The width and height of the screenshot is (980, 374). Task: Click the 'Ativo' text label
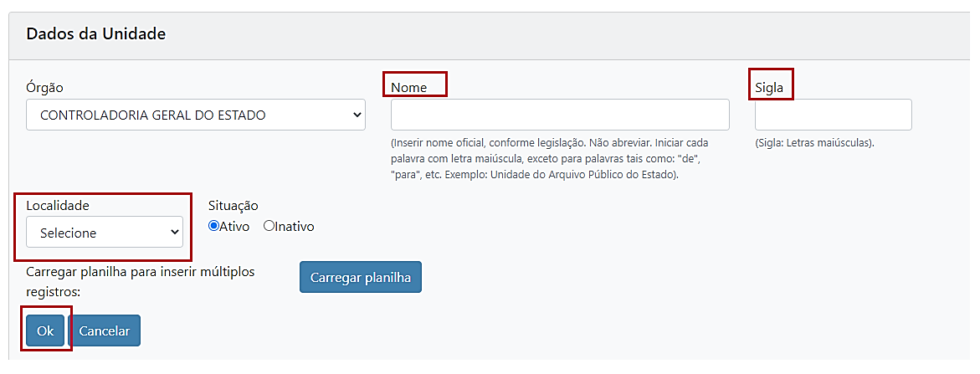pyautogui.click(x=234, y=227)
